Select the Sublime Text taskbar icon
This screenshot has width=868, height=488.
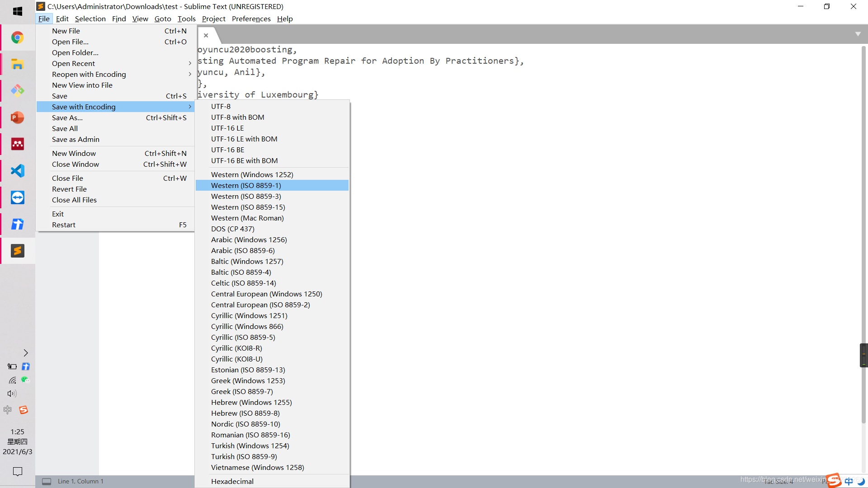tap(17, 251)
